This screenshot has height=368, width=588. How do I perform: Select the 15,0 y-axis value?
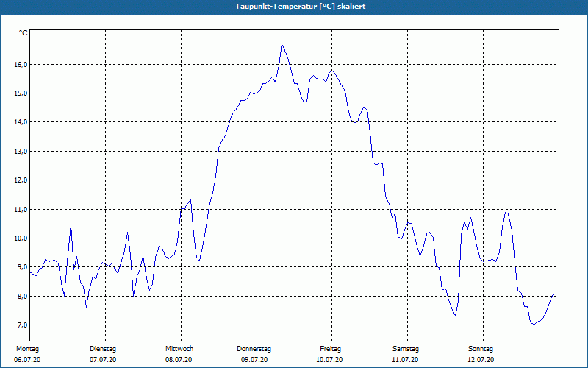(x=21, y=93)
